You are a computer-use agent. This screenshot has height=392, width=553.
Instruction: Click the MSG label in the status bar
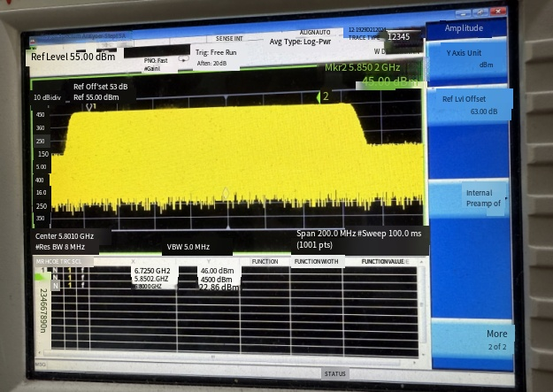(40, 364)
